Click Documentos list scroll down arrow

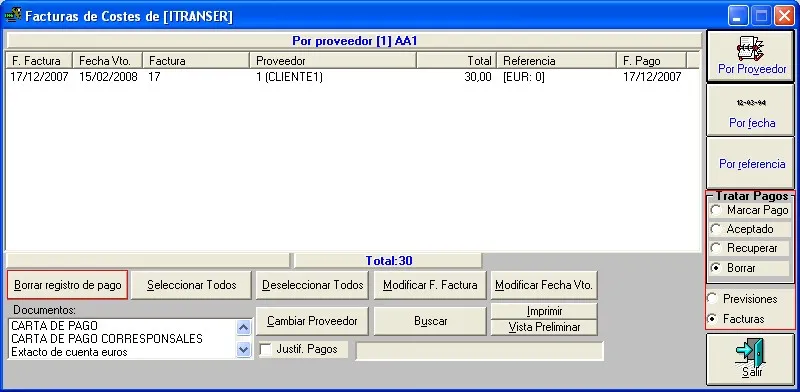(244, 350)
